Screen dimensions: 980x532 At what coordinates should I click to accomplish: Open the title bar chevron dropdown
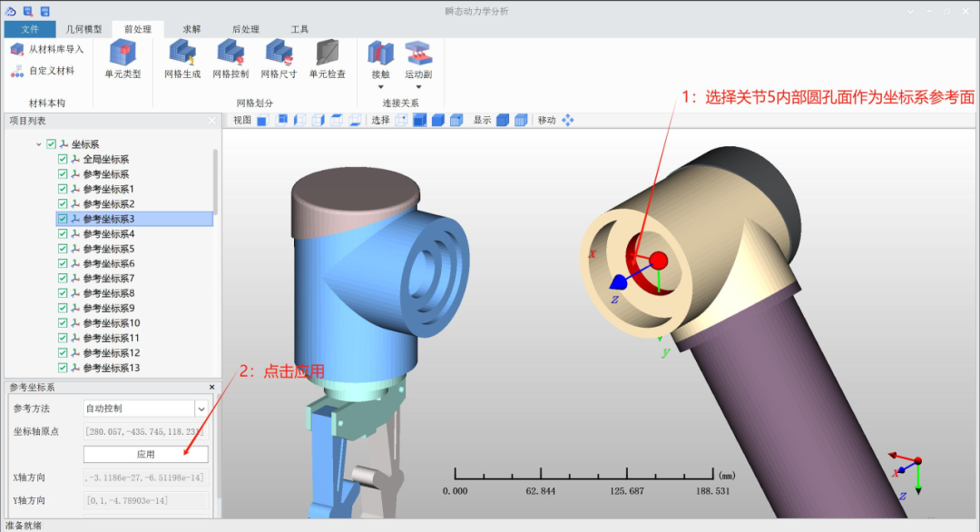pyautogui.click(x=910, y=11)
